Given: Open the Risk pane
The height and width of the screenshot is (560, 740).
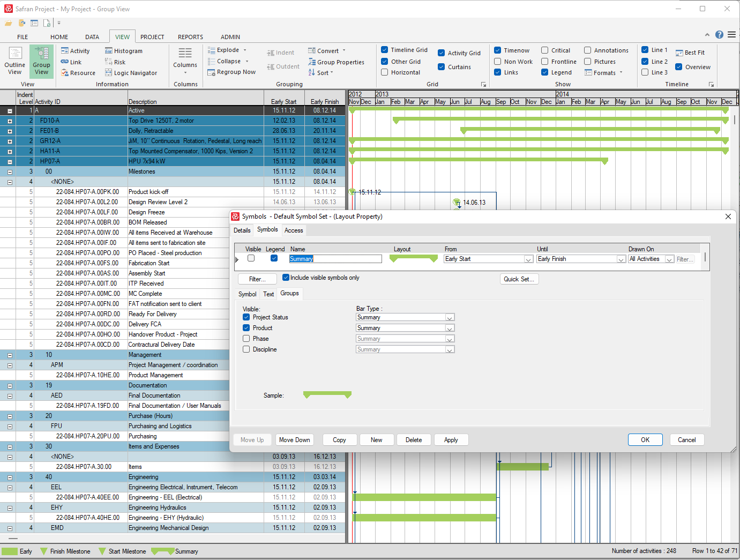Looking at the screenshot, I should (115, 62).
